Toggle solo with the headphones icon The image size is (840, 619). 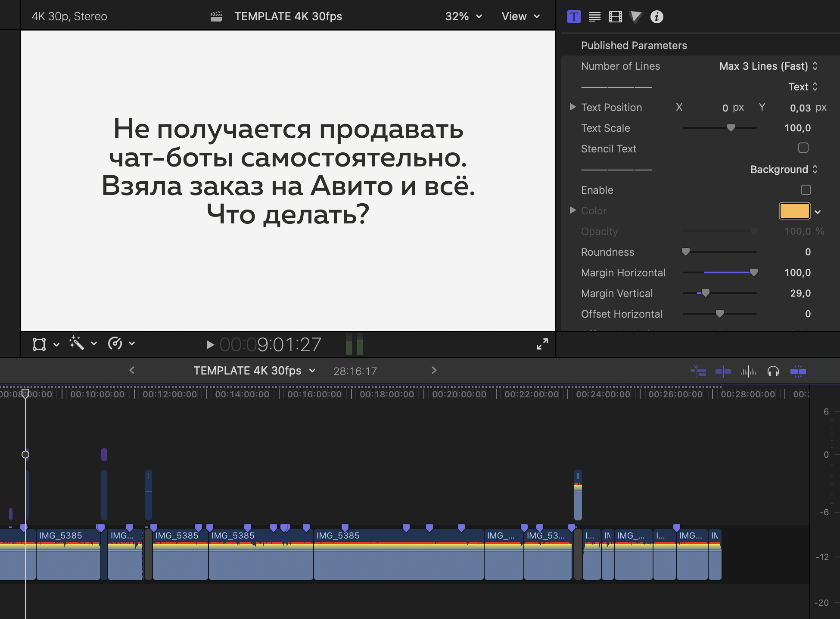click(773, 371)
